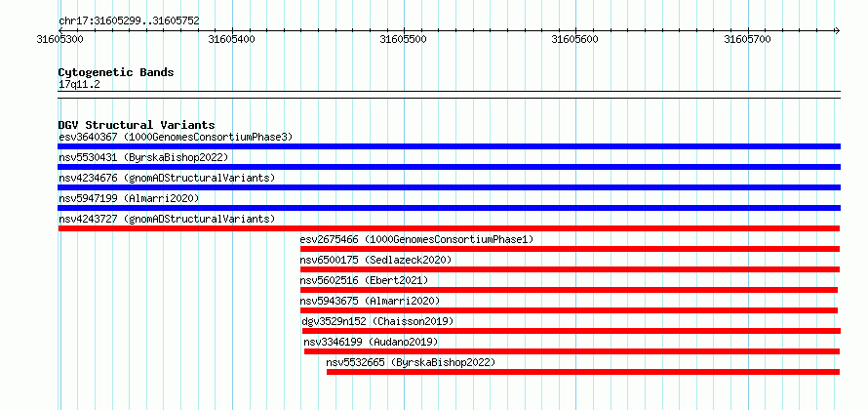Click the nsv5532665 red variant bar

point(583,372)
